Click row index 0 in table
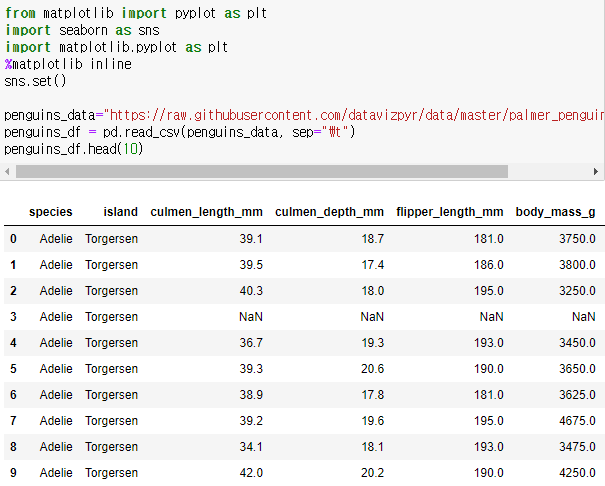The height and width of the screenshot is (486, 605). 13,239
